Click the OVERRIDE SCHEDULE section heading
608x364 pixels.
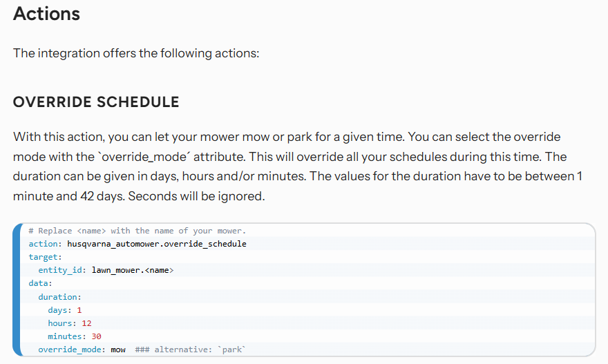pos(96,102)
